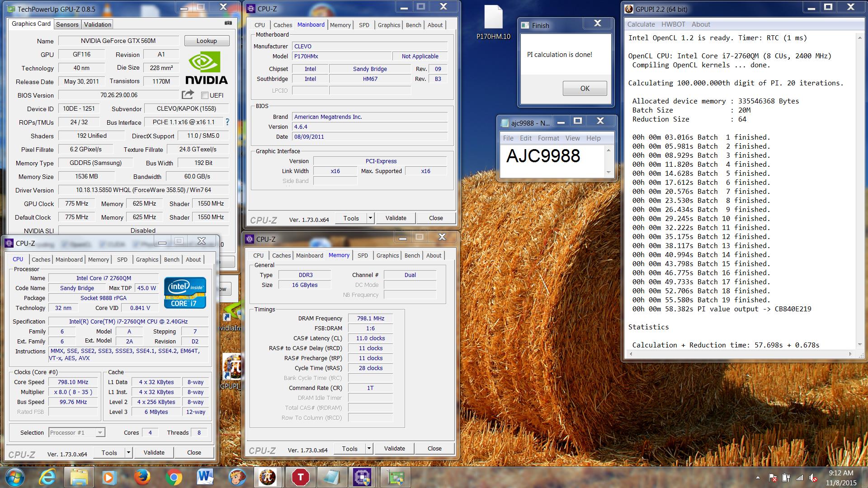Switch to Notepad via the taskbar icon
Viewport: 868px width, 488px height.
(x=331, y=478)
